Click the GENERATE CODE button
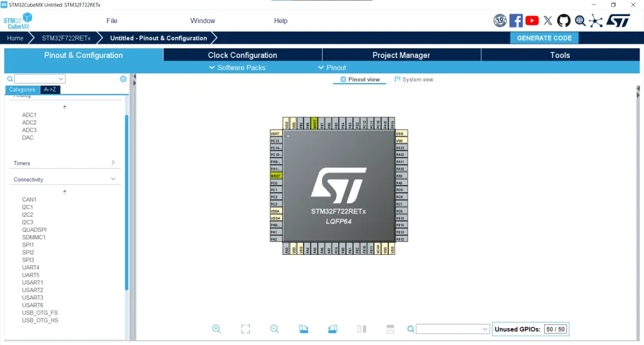644x345 pixels. coord(544,38)
